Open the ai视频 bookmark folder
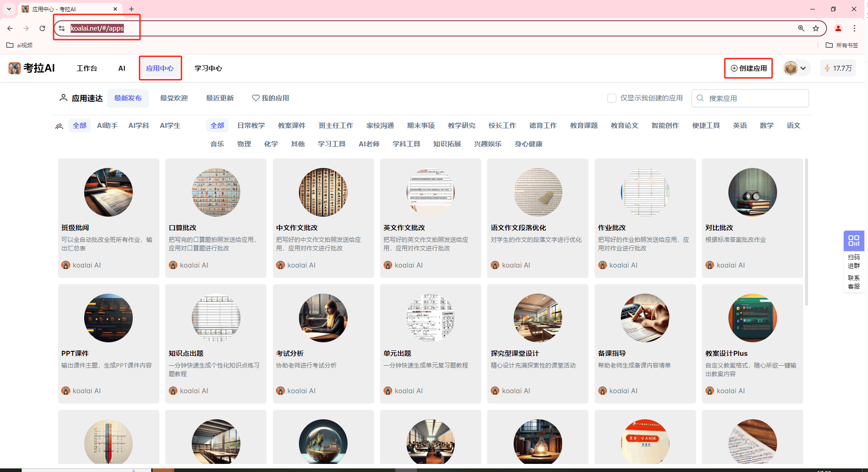 19,45
